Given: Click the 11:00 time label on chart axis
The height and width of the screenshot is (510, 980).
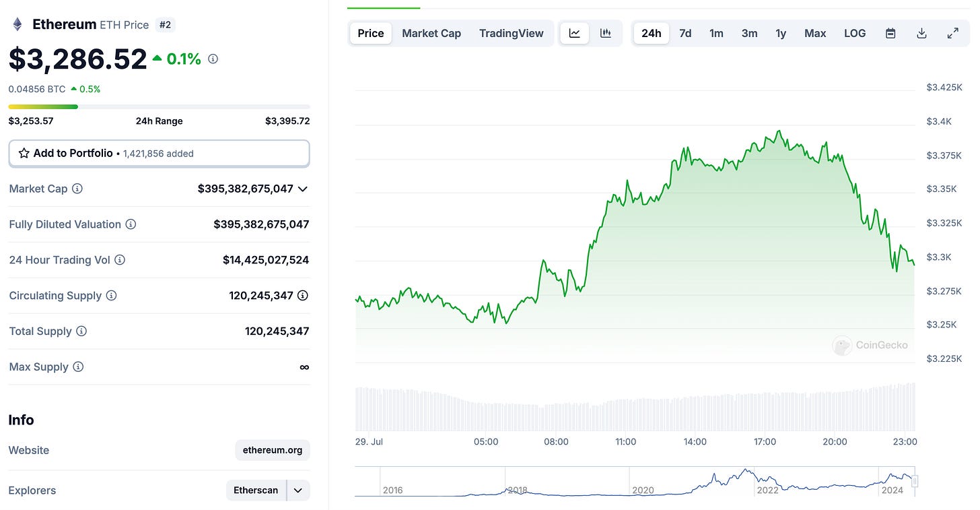Looking at the screenshot, I should click(x=626, y=442).
